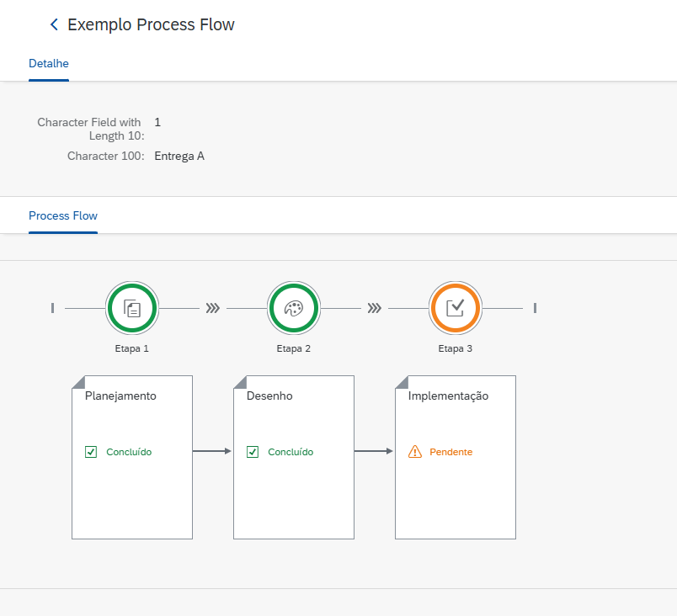The image size is (677, 616).
Task: Click Concluído text in Desenho card
Action: click(x=291, y=452)
